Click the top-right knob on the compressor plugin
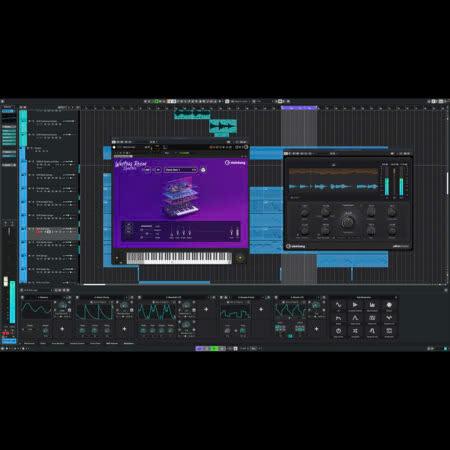 tap(392, 211)
